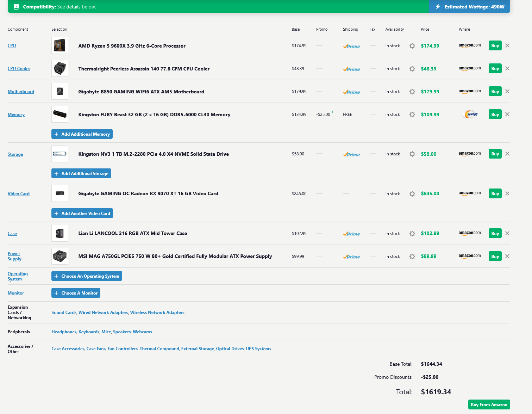Open the Sound Cards link

pos(64,313)
